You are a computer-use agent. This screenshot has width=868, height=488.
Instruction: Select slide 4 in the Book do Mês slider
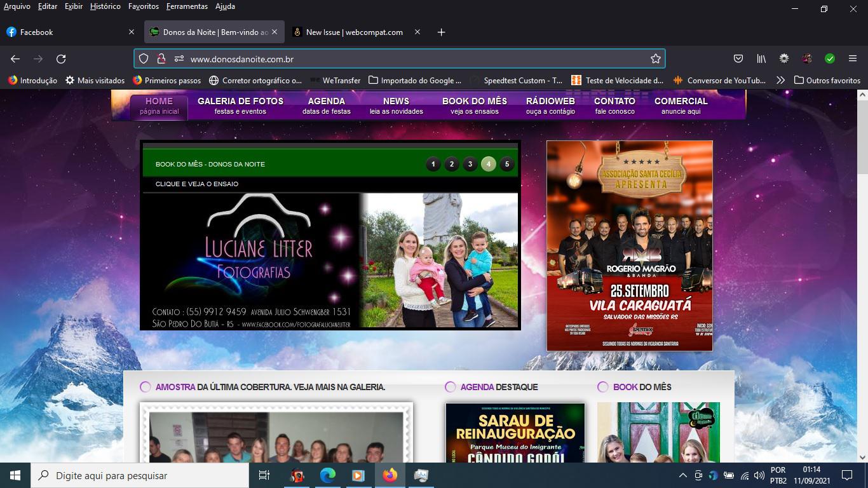click(x=489, y=164)
